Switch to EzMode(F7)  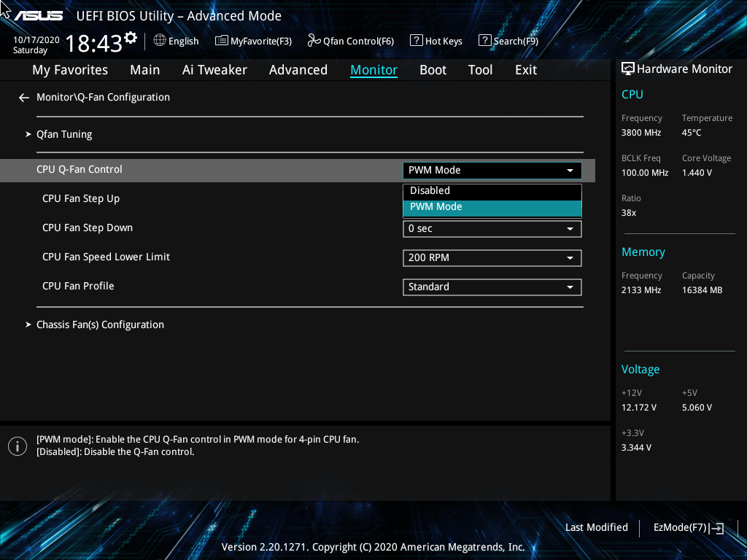[x=680, y=528]
